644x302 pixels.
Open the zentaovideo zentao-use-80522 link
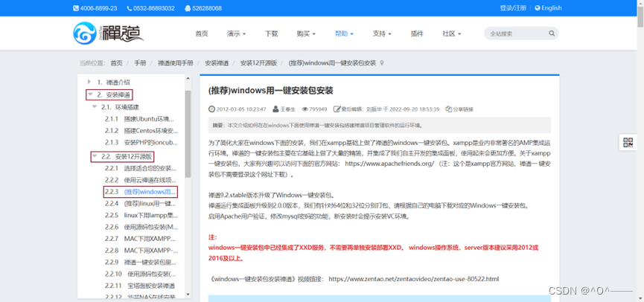point(414,279)
